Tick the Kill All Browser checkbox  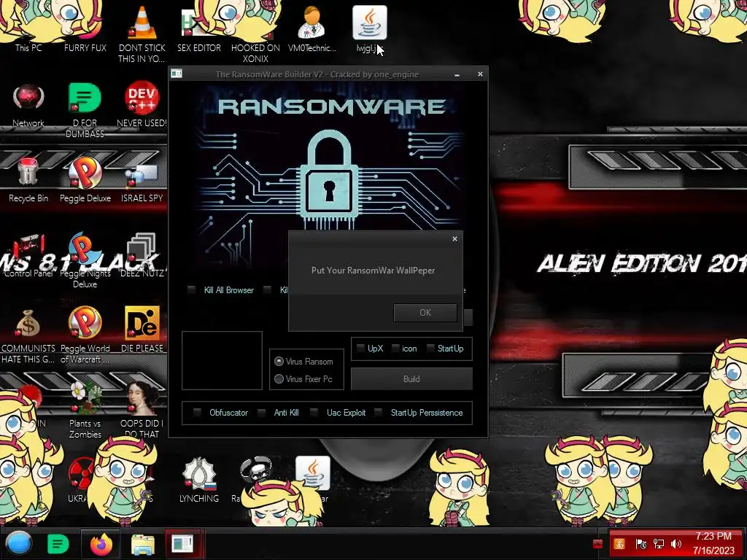point(192,289)
